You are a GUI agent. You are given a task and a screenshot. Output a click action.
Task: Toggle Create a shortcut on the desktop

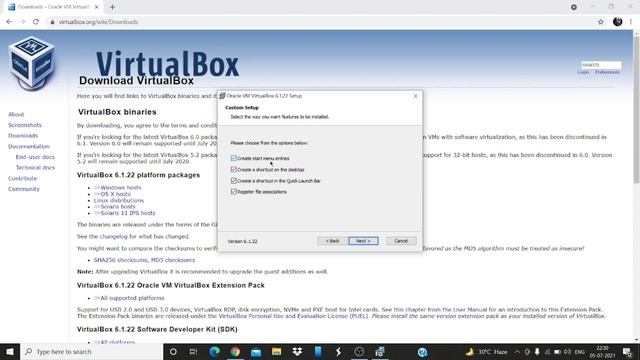point(234,169)
